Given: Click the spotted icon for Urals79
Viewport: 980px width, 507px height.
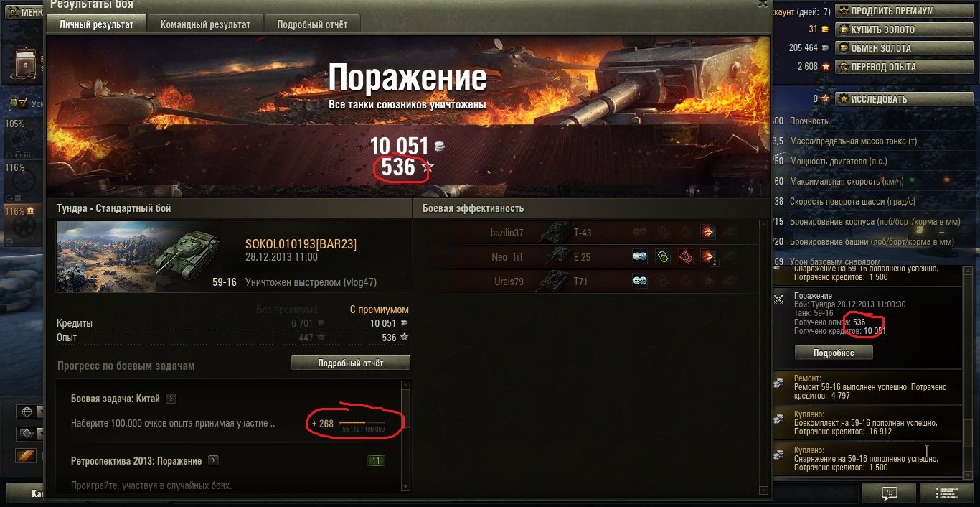Looking at the screenshot, I should (640, 281).
